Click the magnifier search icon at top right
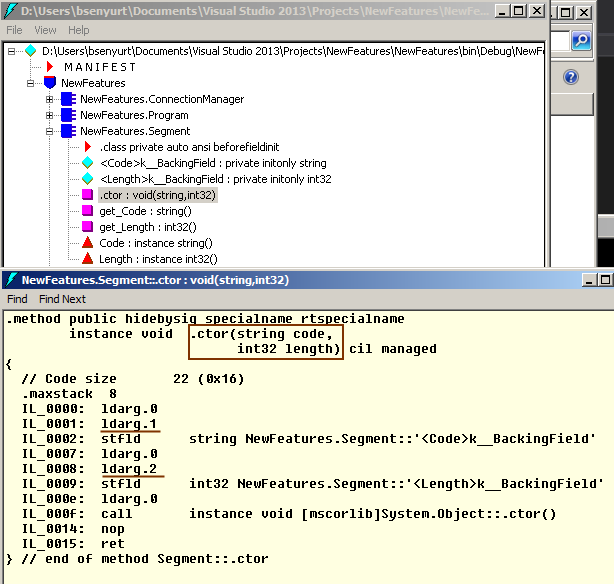614x584 pixels. pos(582,40)
